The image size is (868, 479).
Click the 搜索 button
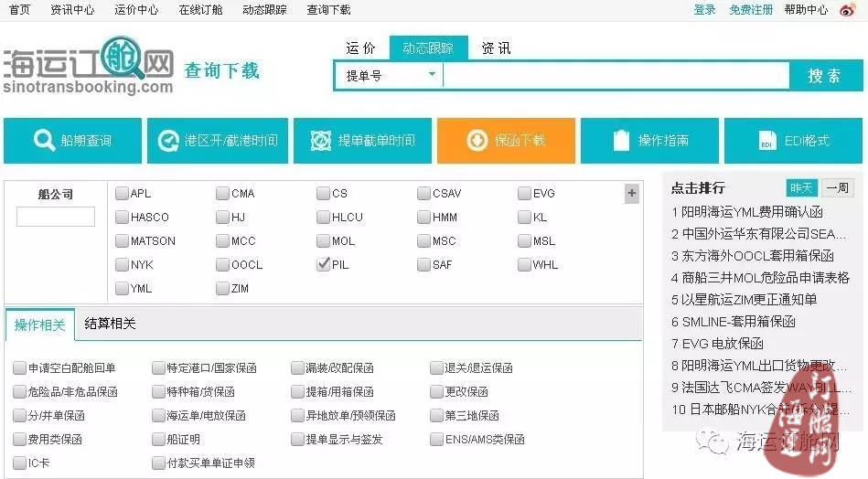pos(825,75)
